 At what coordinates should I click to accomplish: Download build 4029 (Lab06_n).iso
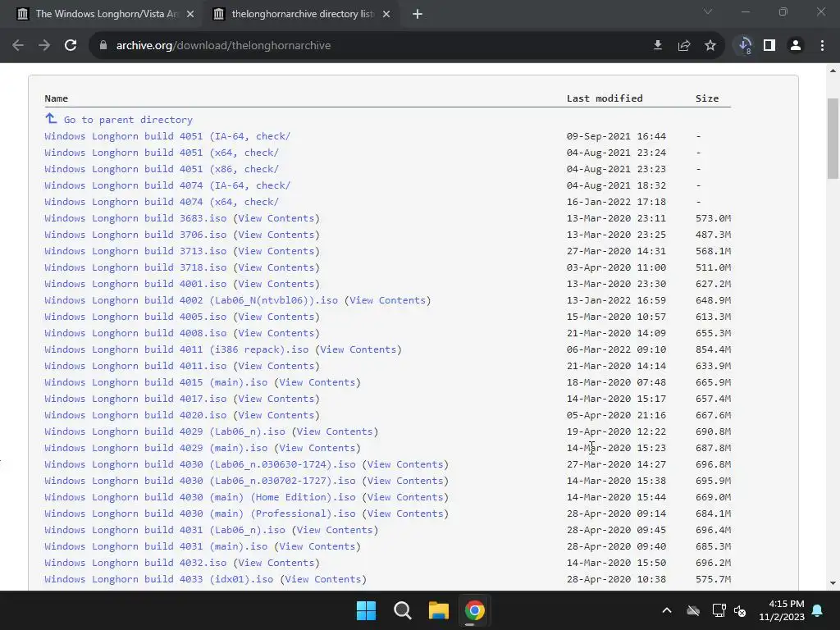coord(164,431)
